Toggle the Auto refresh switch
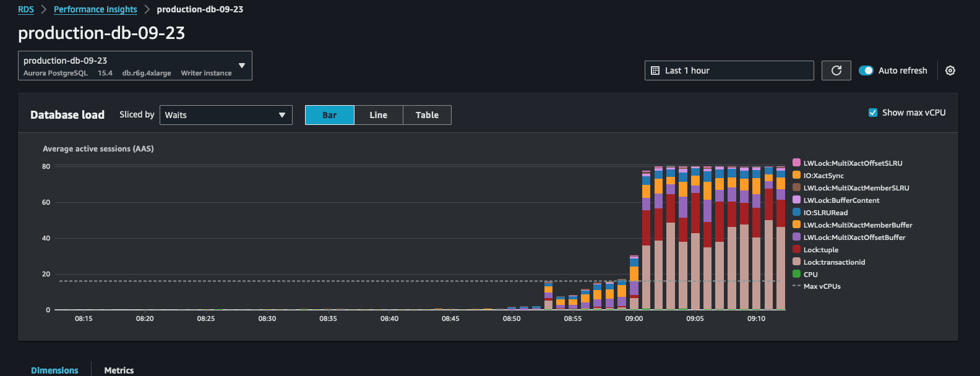The image size is (980, 376). tap(866, 70)
